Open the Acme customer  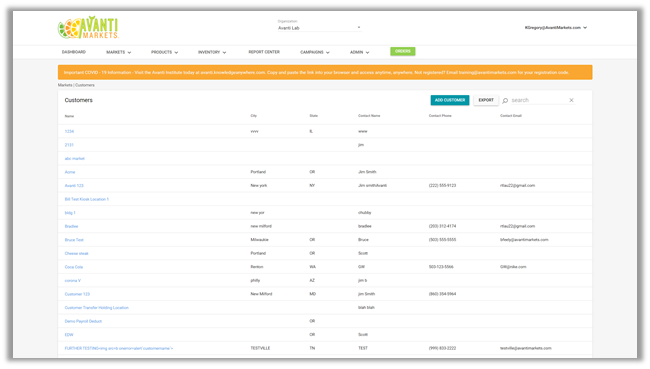click(x=70, y=172)
